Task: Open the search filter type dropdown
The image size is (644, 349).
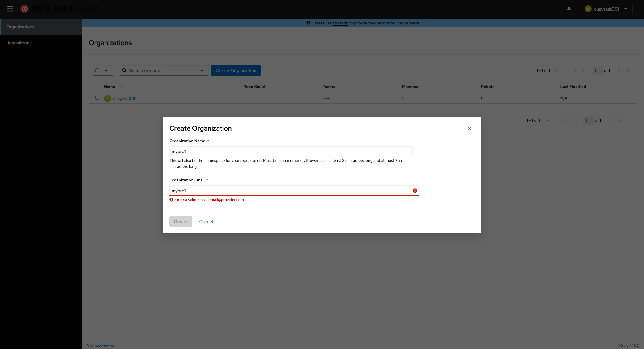Action: (x=201, y=70)
